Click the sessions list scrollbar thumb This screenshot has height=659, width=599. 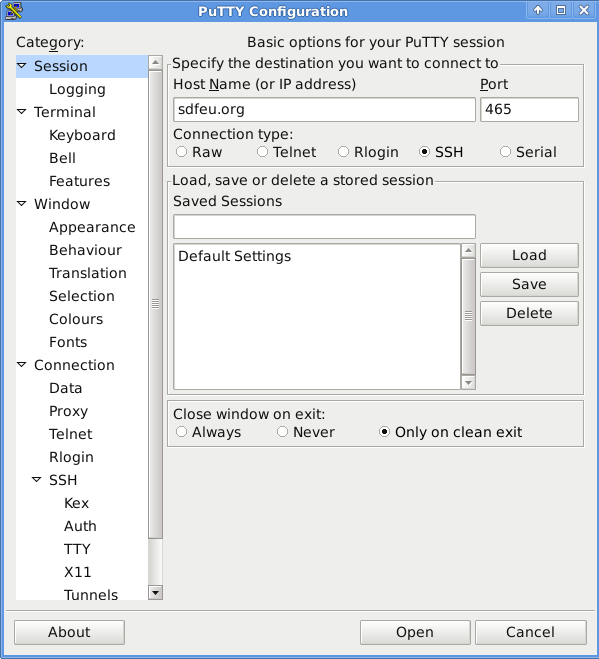[468, 316]
